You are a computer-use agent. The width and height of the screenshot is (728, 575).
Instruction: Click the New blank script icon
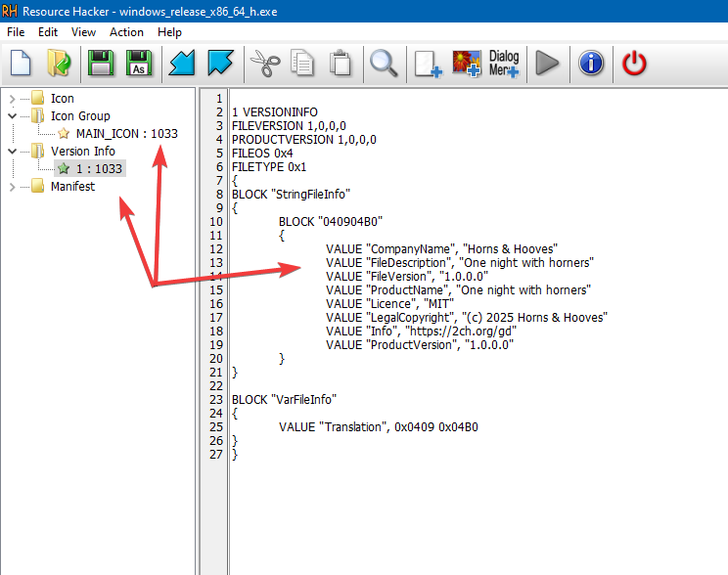[x=22, y=65]
